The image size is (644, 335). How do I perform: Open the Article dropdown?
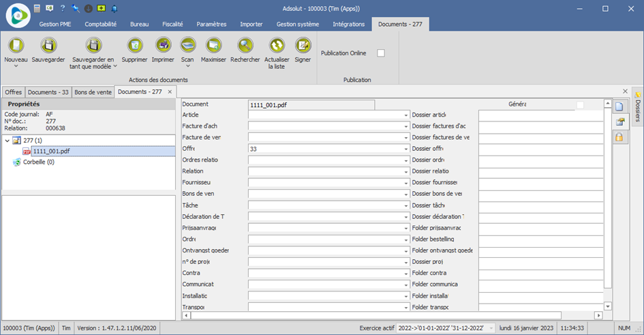[x=405, y=115]
